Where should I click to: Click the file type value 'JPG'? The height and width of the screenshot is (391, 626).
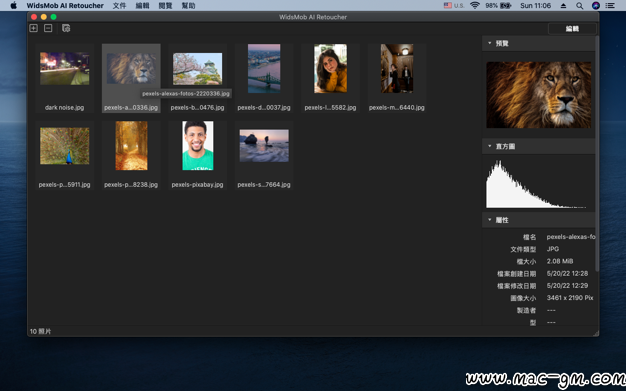click(553, 249)
